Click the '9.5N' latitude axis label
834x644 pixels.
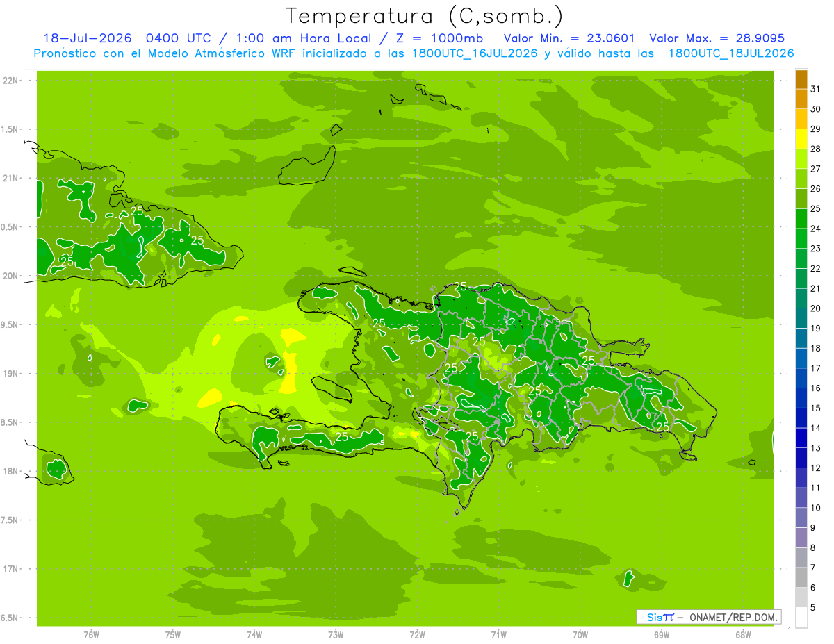point(10,325)
